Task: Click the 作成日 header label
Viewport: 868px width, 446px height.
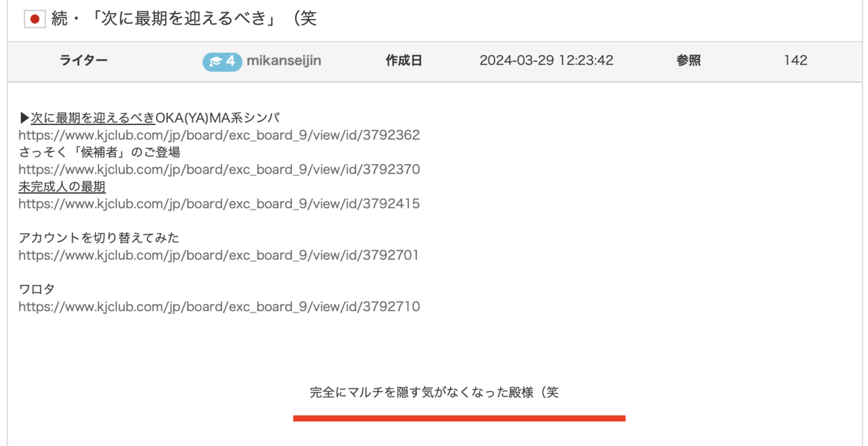Action: tap(403, 61)
